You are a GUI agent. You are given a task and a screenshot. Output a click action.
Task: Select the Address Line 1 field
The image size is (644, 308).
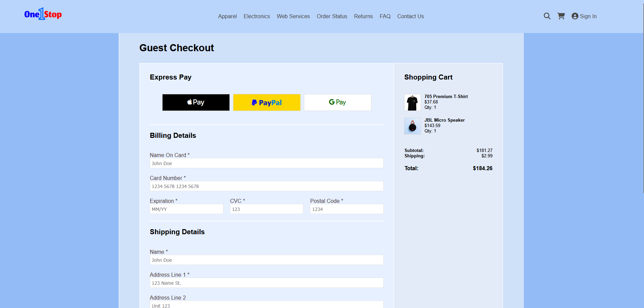(x=267, y=283)
